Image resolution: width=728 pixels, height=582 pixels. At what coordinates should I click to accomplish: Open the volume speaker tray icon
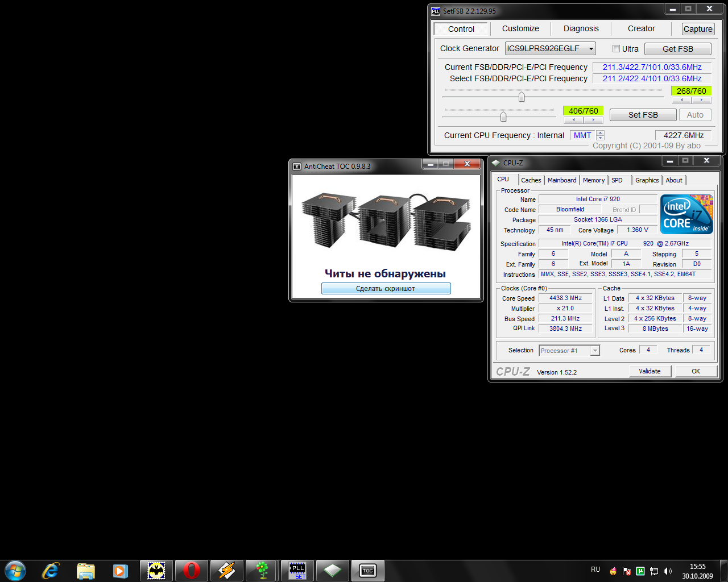668,571
